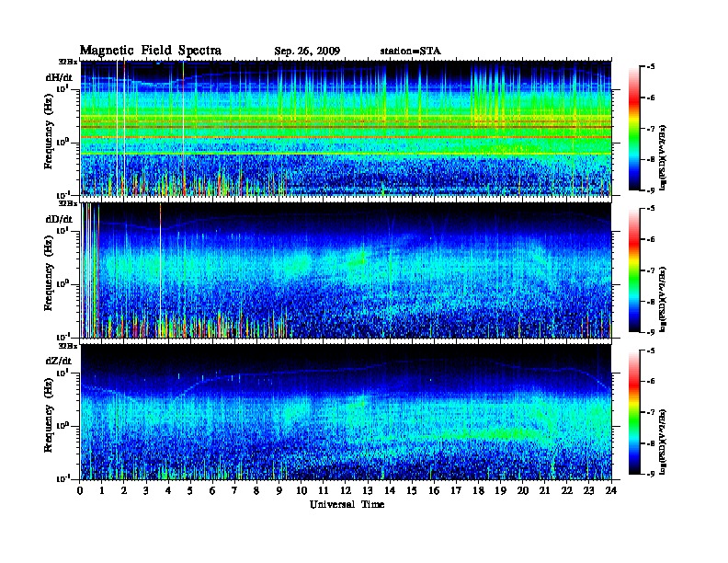The image size is (728, 563).
Task: Click the dD/dt spectrogram plot area
Action: (x=346, y=270)
